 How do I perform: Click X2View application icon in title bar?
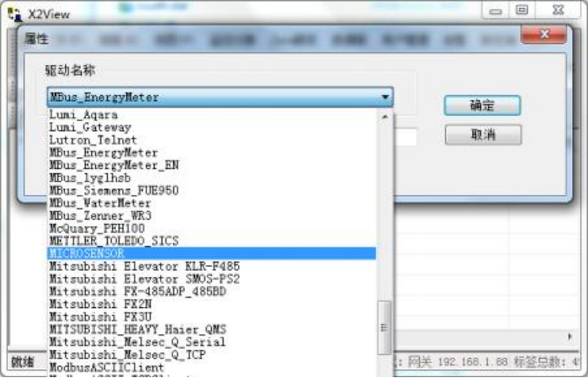15,14
